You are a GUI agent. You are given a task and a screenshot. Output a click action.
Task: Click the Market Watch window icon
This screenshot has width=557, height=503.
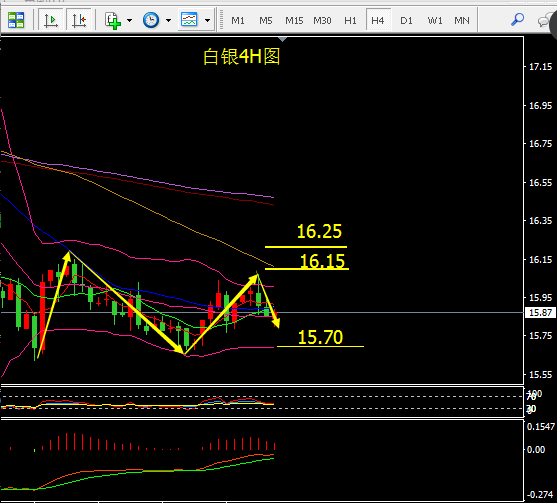[16, 20]
